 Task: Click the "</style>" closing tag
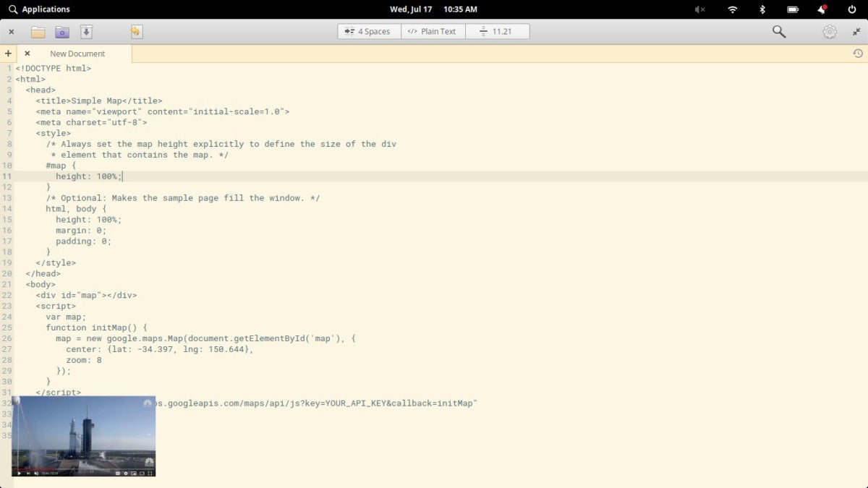[56, 263]
